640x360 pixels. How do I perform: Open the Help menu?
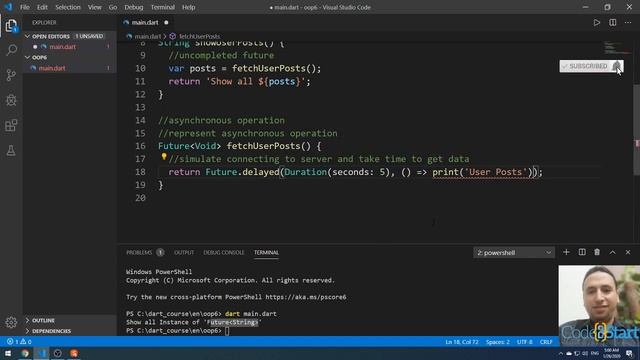188,7
